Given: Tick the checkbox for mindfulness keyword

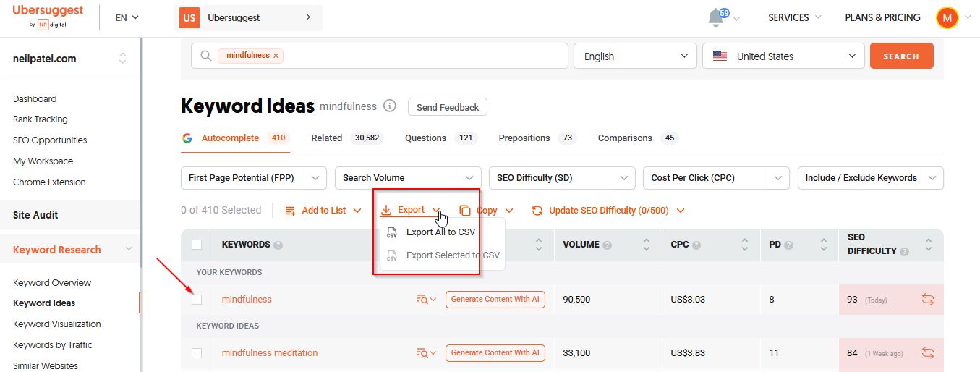Looking at the screenshot, I should tap(197, 299).
